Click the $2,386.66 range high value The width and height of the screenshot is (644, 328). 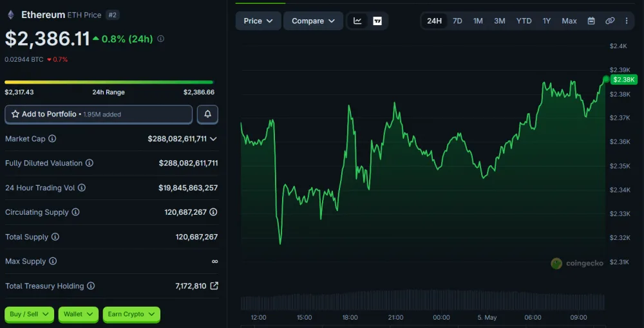tap(199, 92)
